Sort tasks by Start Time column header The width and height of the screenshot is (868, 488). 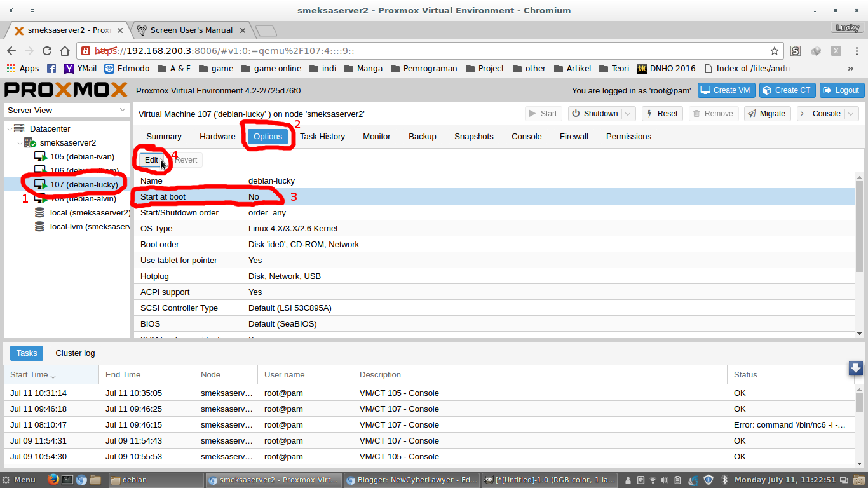(51, 375)
